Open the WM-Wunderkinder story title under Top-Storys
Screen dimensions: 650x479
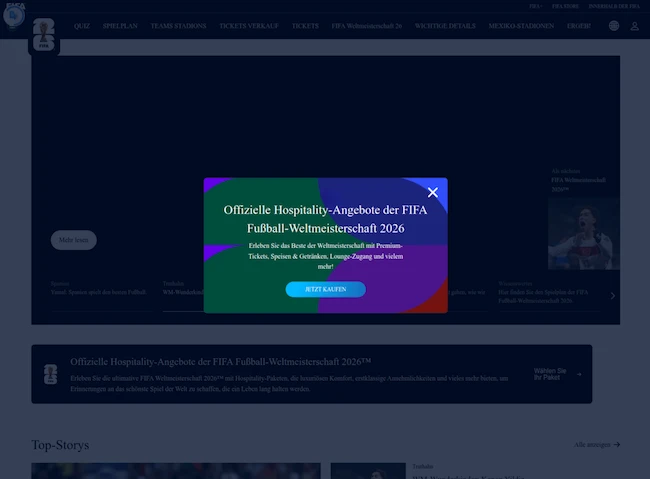coord(468,477)
